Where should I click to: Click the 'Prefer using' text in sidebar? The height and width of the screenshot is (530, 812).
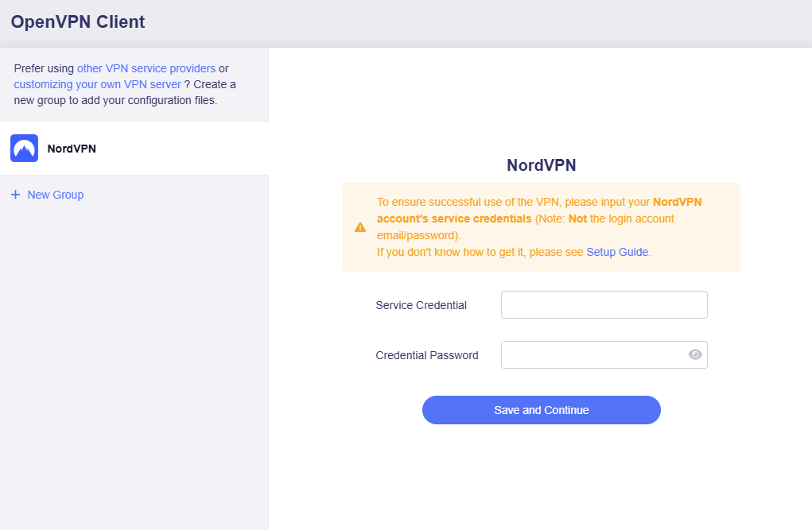(x=44, y=68)
